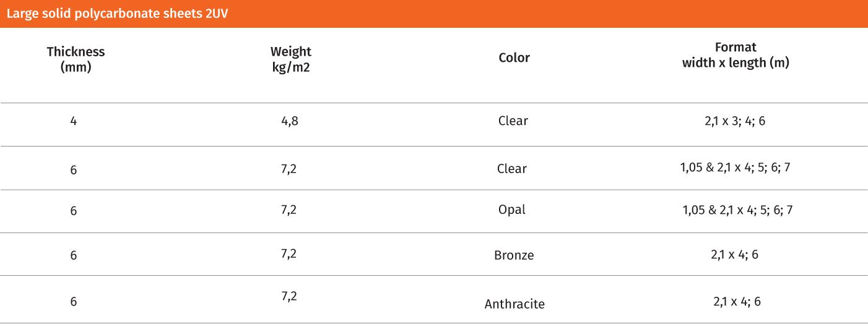The width and height of the screenshot is (868, 324).
Task: Select the Opal color cell
Action: [x=512, y=210]
